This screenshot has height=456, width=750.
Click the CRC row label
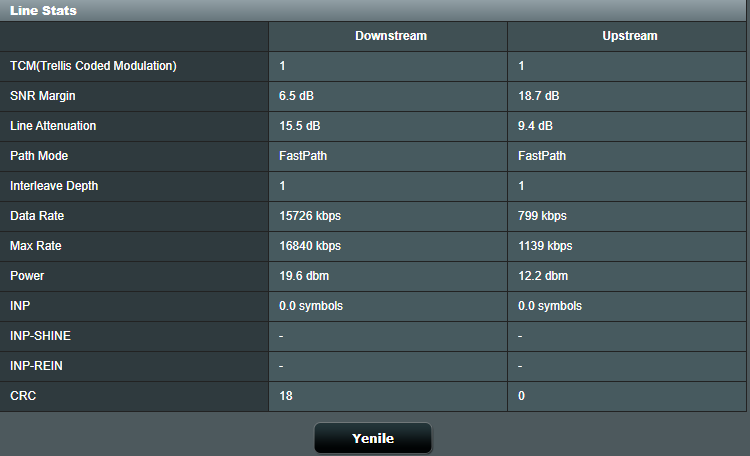23,396
